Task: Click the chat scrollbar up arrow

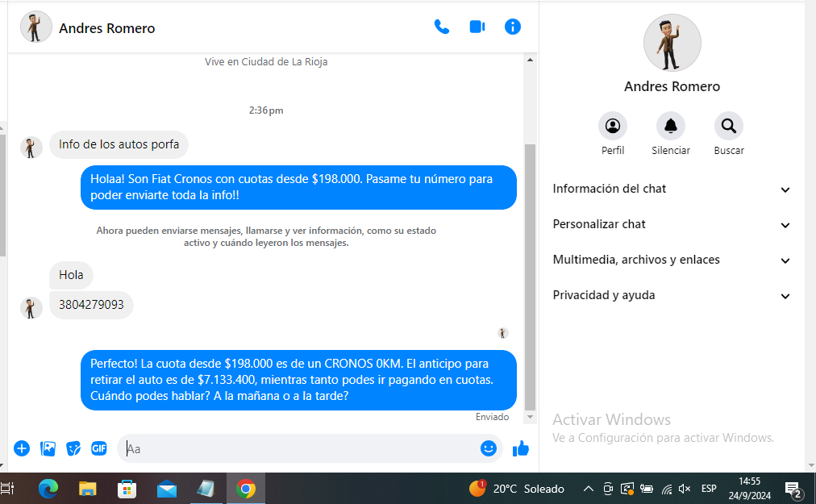Action: tap(530, 60)
